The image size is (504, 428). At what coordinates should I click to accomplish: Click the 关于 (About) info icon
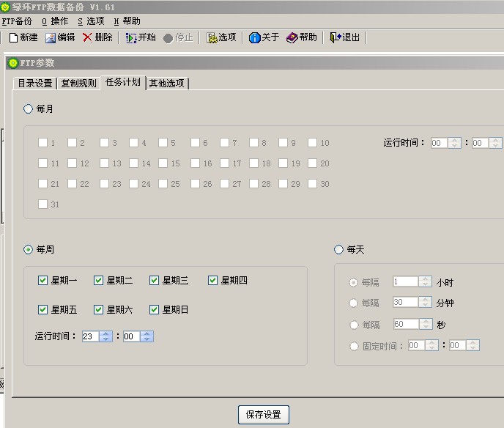(255, 37)
